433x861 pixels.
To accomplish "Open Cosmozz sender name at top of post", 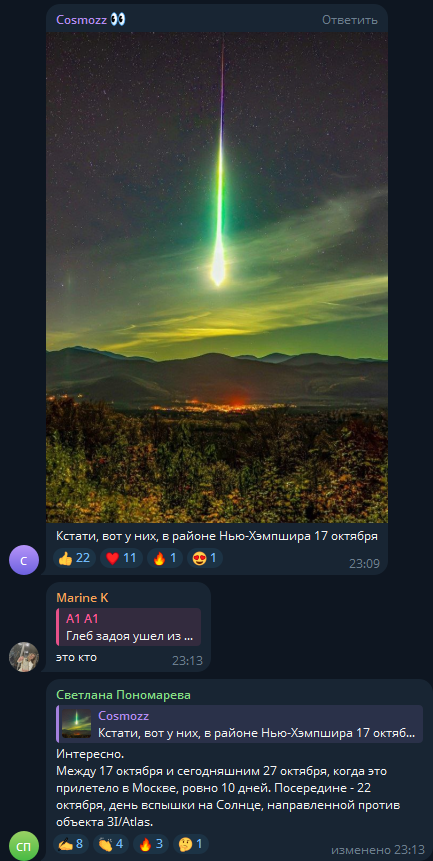I will [81, 20].
